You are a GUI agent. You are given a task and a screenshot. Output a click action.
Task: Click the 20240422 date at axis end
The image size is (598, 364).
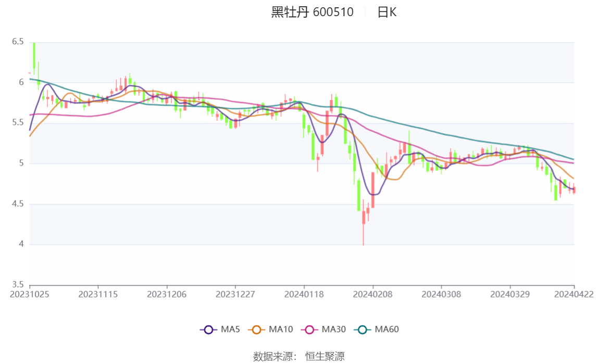click(574, 294)
